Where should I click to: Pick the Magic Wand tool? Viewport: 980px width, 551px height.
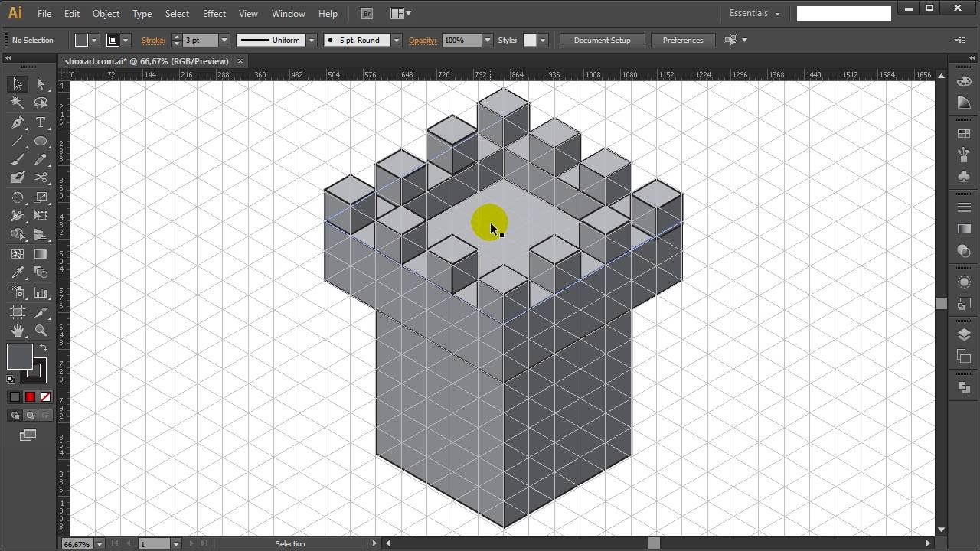click(x=17, y=103)
